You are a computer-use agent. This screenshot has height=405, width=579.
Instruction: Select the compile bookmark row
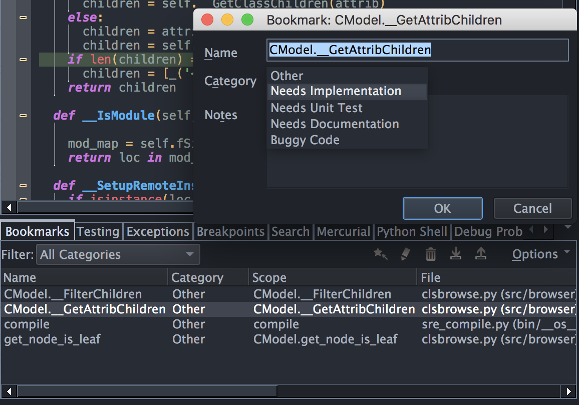tap(288, 324)
